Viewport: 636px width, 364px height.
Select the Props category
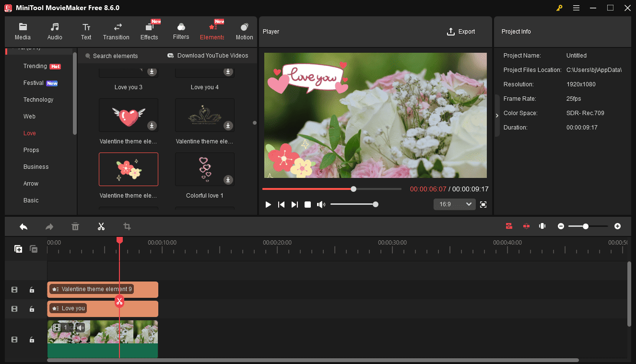pos(31,150)
